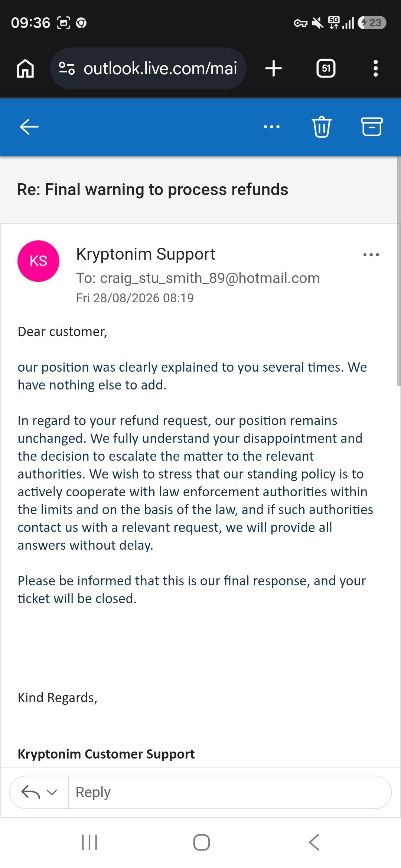Open Chrome home page icon
The width and height of the screenshot is (401, 868).
click(25, 69)
